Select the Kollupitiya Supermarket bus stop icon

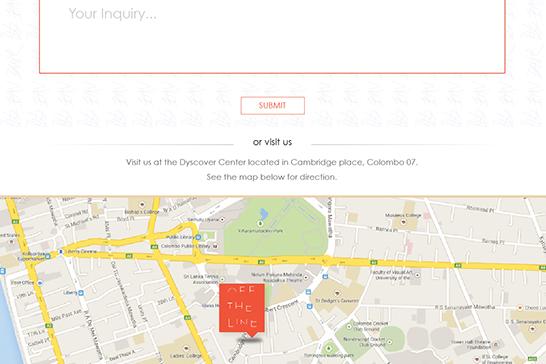click(x=48, y=256)
